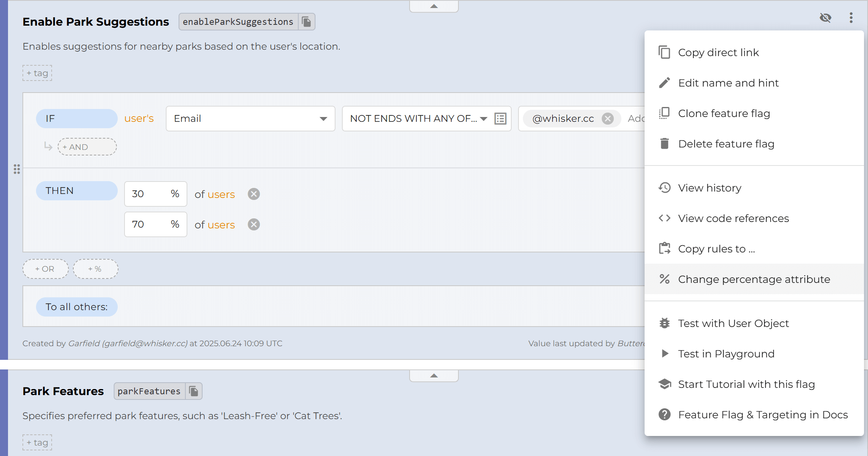This screenshot has width=868, height=456.
Task: Click the three-dot kebab menu icon
Action: 851,18
